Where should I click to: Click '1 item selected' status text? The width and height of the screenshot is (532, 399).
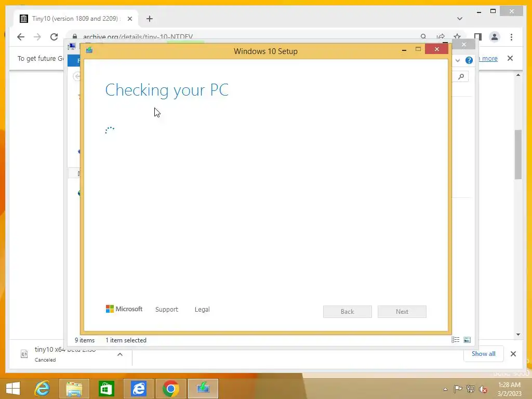[126, 340]
